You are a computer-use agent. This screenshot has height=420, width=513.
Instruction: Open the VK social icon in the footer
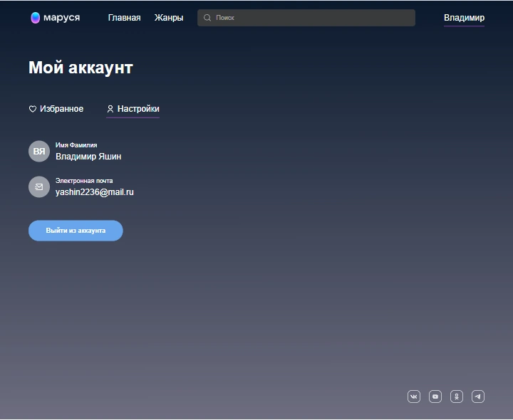[414, 397]
